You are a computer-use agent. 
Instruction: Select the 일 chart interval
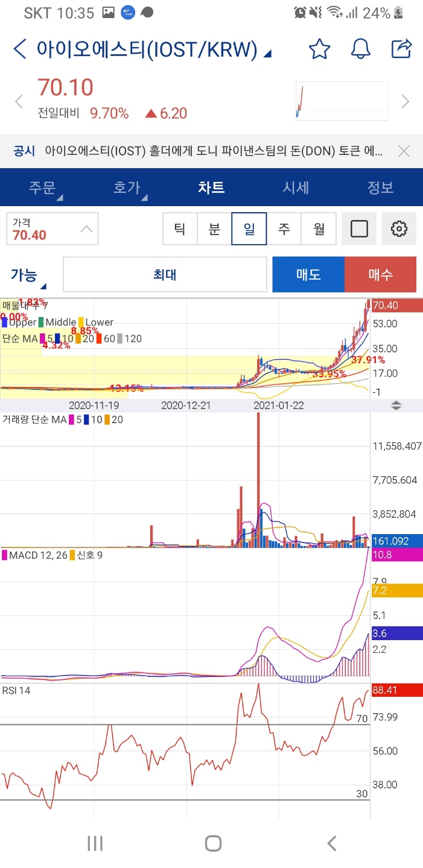click(x=249, y=229)
